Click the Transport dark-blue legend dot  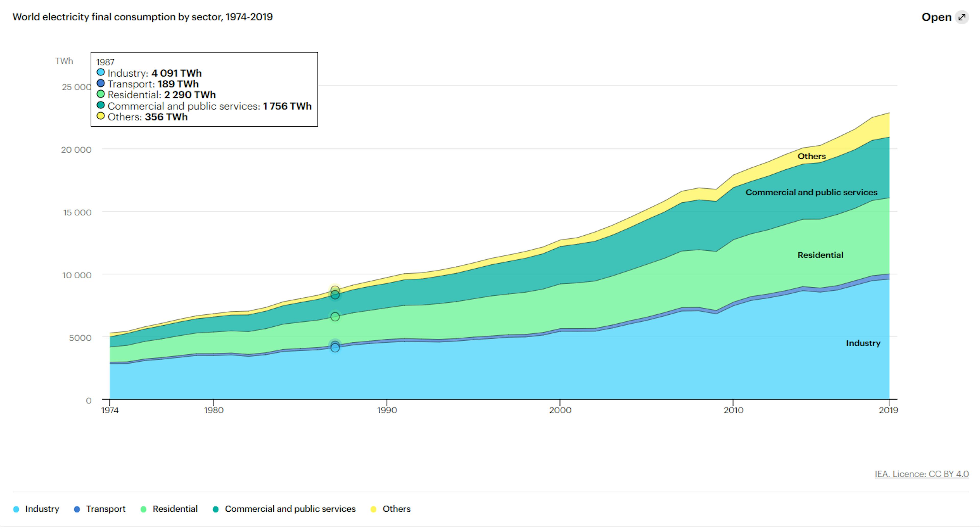(x=77, y=509)
